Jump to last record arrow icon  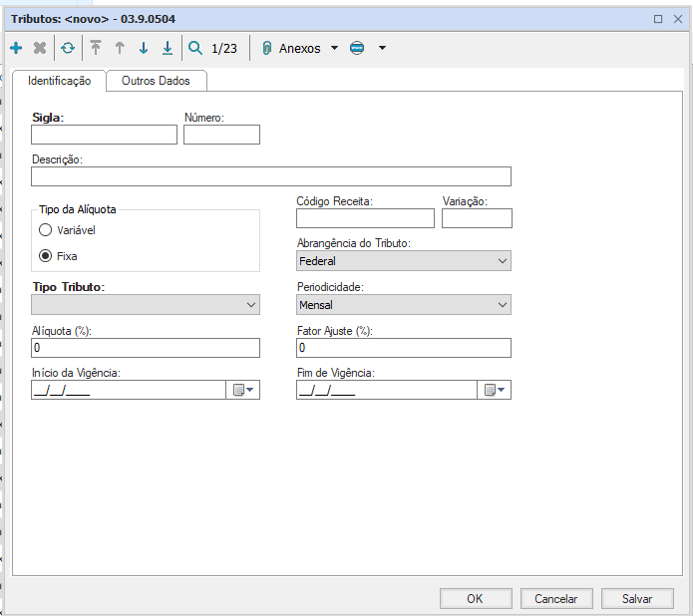click(168, 48)
